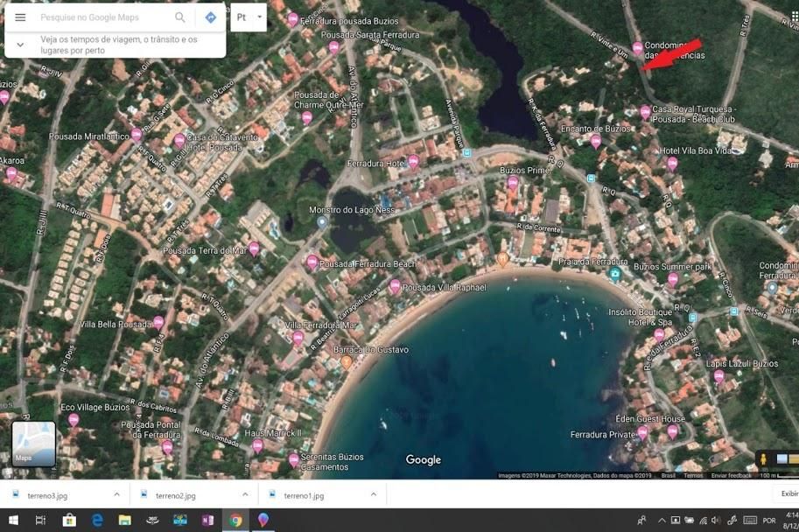Image resolution: width=799 pixels, height=532 pixels.
Task: Open downloaded file terreno1.jpg
Action: pos(304,495)
